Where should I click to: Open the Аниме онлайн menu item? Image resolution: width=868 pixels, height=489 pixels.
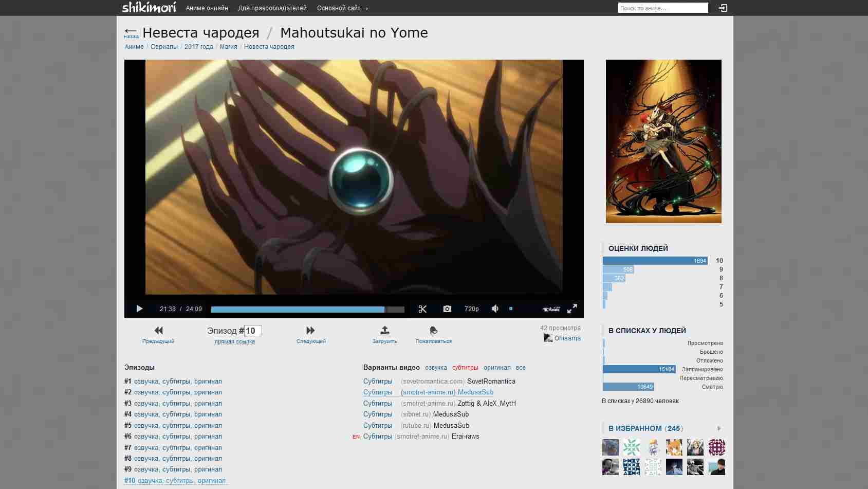207,8
